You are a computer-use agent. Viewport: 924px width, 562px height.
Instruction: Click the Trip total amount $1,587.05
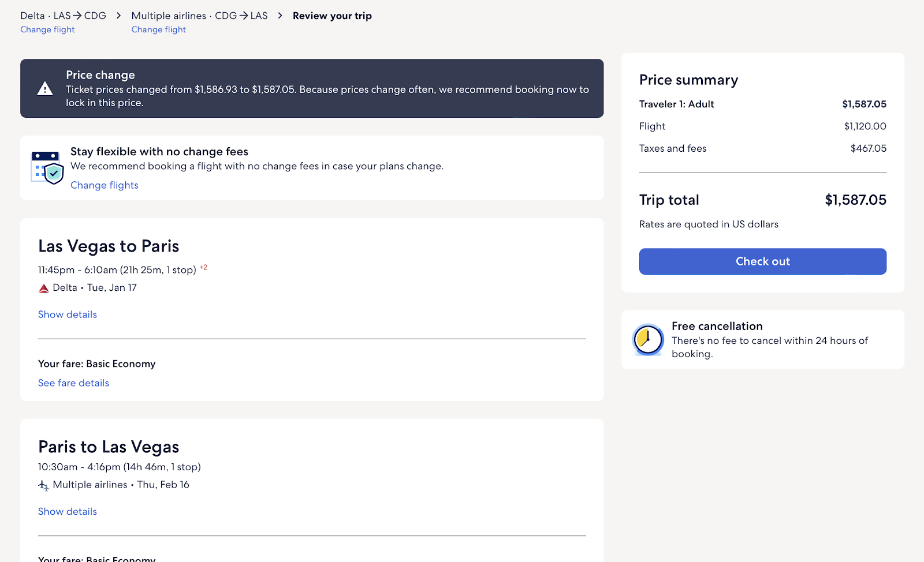pos(855,200)
